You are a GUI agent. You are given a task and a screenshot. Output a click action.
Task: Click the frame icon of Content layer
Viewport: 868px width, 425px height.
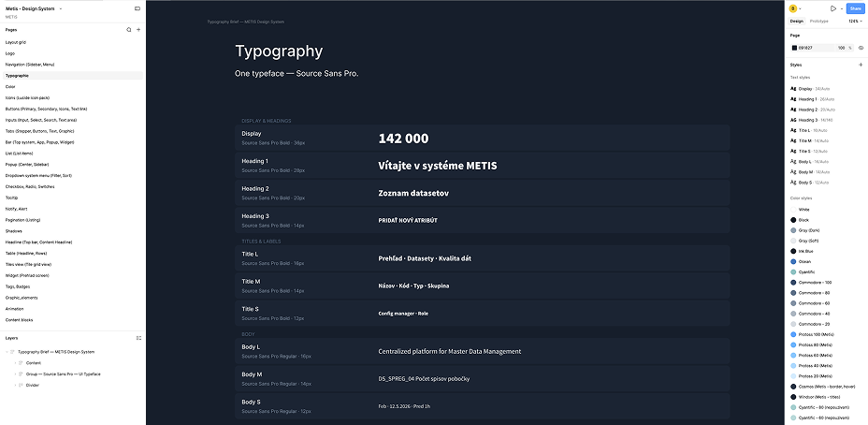pyautogui.click(x=21, y=363)
